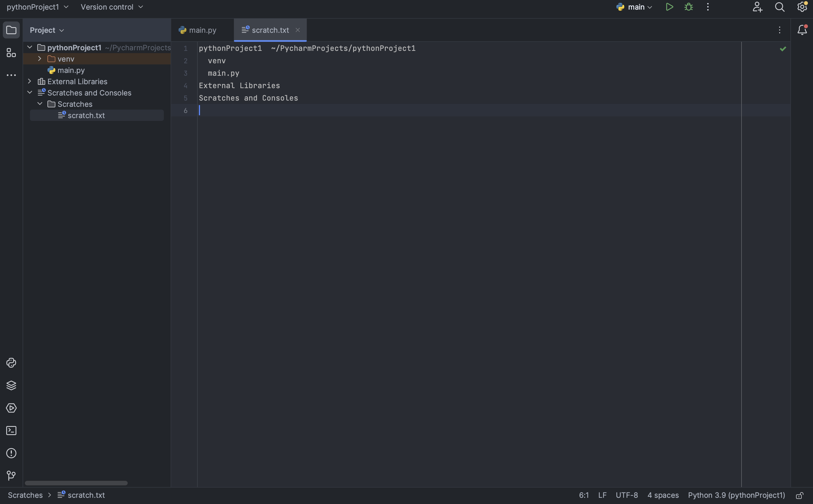Run the main configuration
Image resolution: width=813 pixels, height=504 pixels.
point(669,7)
